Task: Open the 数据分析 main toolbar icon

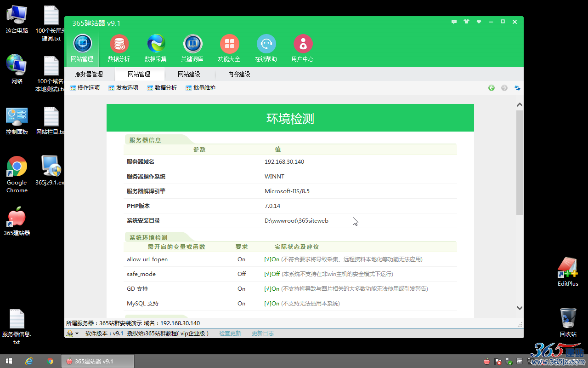Action: (119, 48)
